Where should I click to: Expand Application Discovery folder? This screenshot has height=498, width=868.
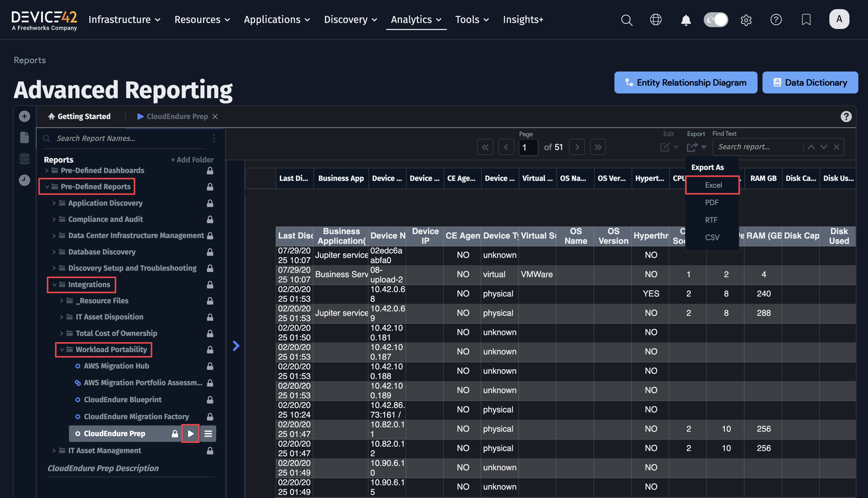(54, 203)
